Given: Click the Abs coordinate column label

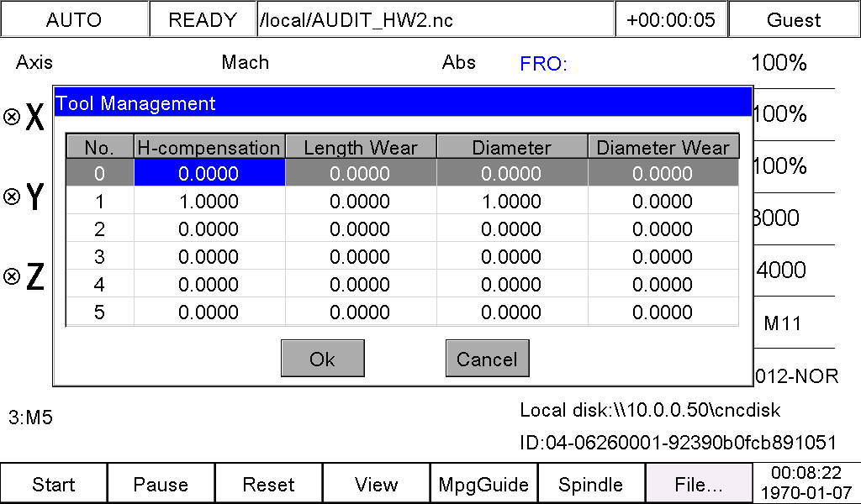Looking at the screenshot, I should pyautogui.click(x=459, y=62).
